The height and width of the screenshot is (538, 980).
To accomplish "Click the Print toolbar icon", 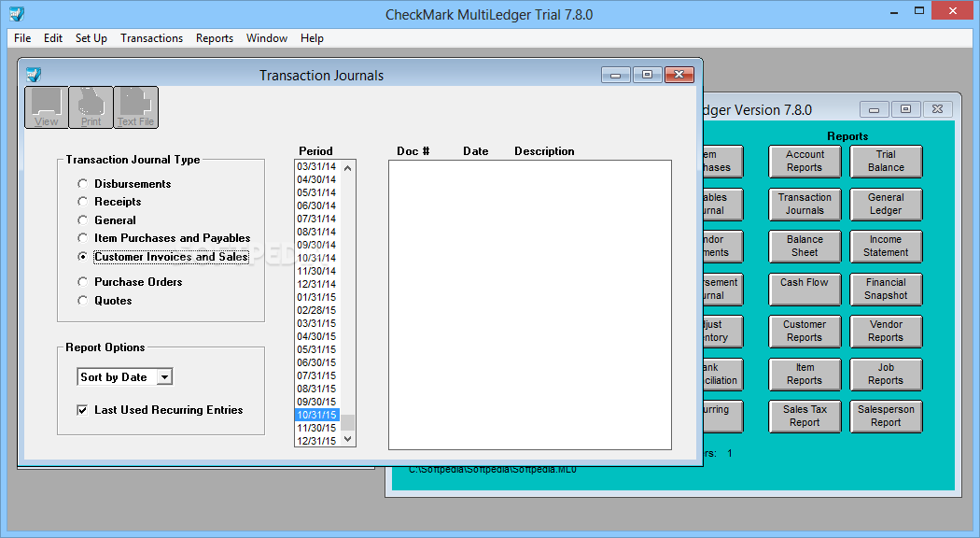I will (x=91, y=107).
